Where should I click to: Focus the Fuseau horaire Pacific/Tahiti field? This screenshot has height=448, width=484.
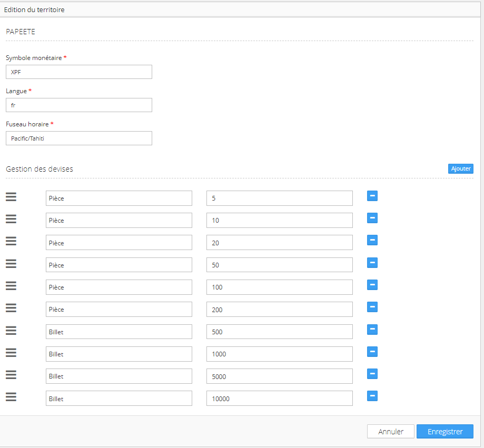[x=79, y=138]
